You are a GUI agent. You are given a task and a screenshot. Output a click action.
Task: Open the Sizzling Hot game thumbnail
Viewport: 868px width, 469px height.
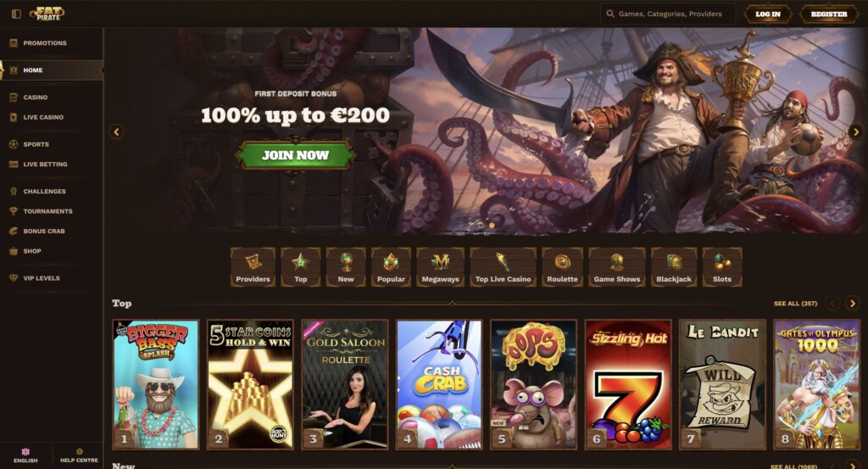(628, 384)
